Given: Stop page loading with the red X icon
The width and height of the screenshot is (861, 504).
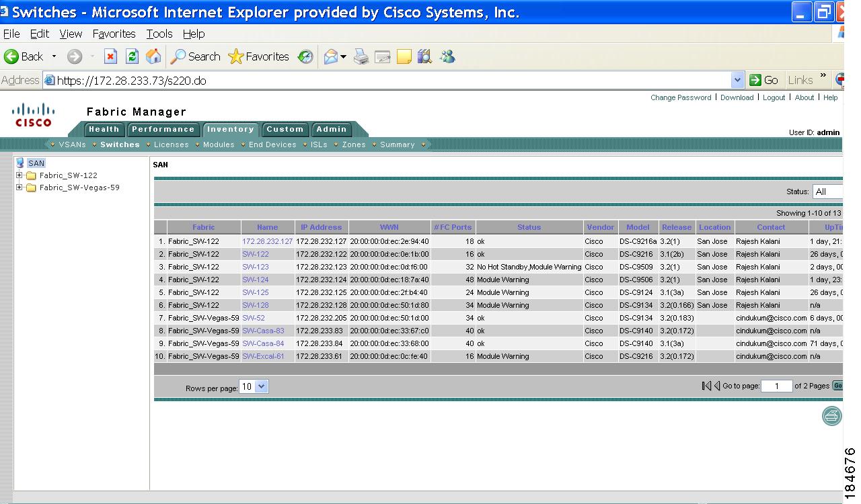Looking at the screenshot, I should [x=111, y=57].
